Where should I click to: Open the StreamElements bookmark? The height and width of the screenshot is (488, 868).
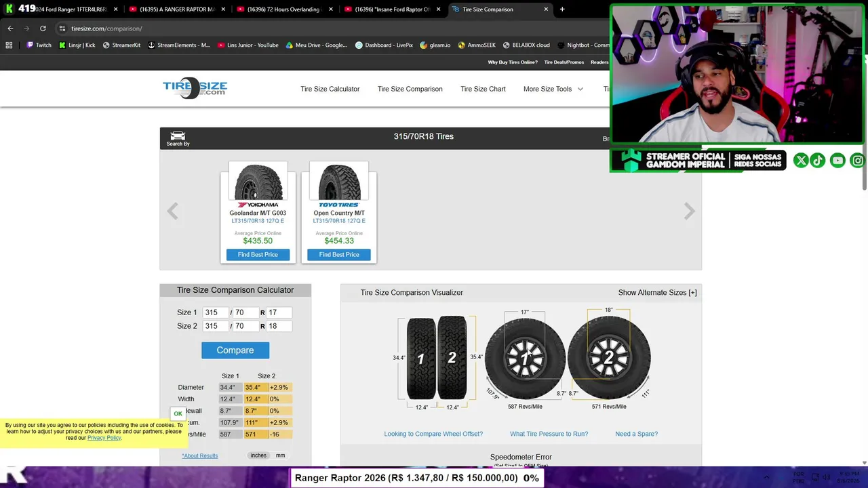[179, 45]
